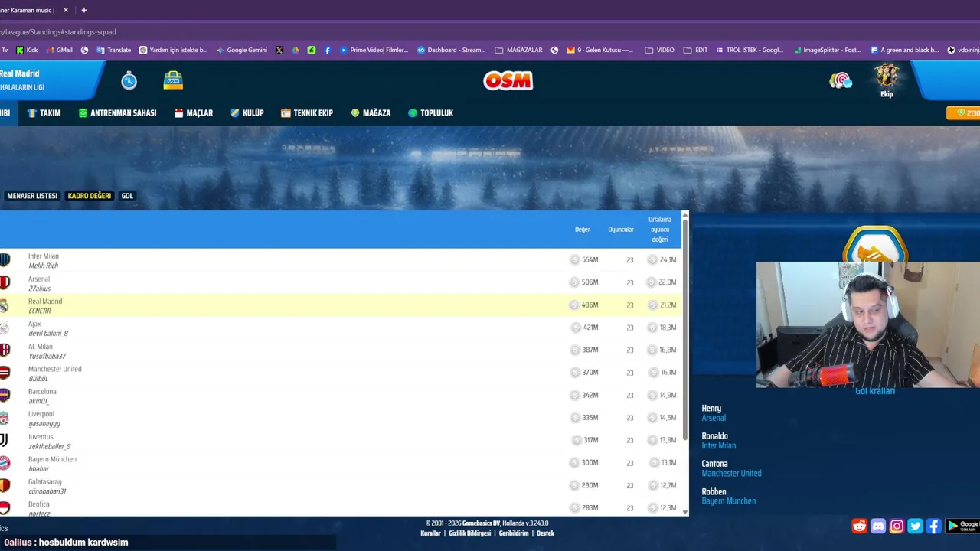Screen dimensions: 980x551
Task: Click the scrollbar down arrow
Action: 685,511
